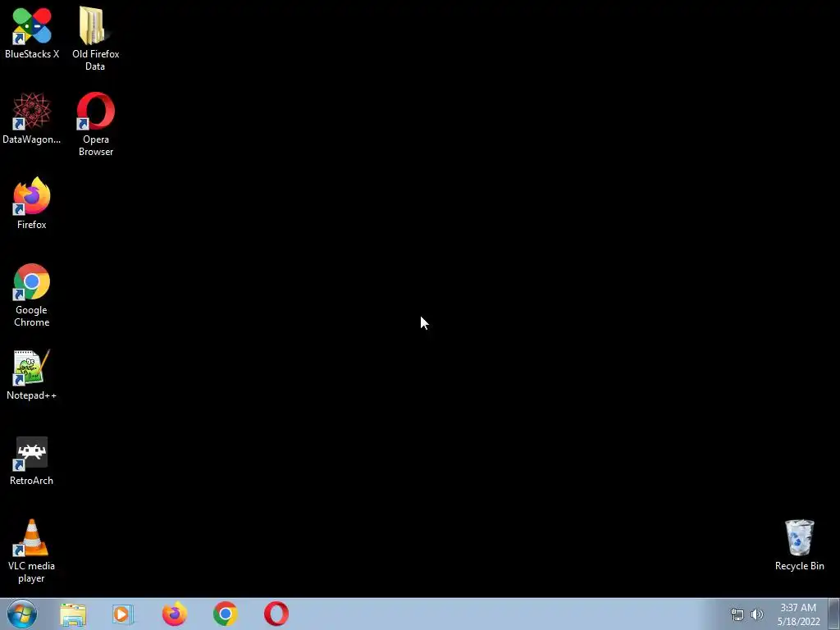This screenshot has height=630, width=840.
Task: Launch Windows Media Player from taskbar
Action: (123, 614)
